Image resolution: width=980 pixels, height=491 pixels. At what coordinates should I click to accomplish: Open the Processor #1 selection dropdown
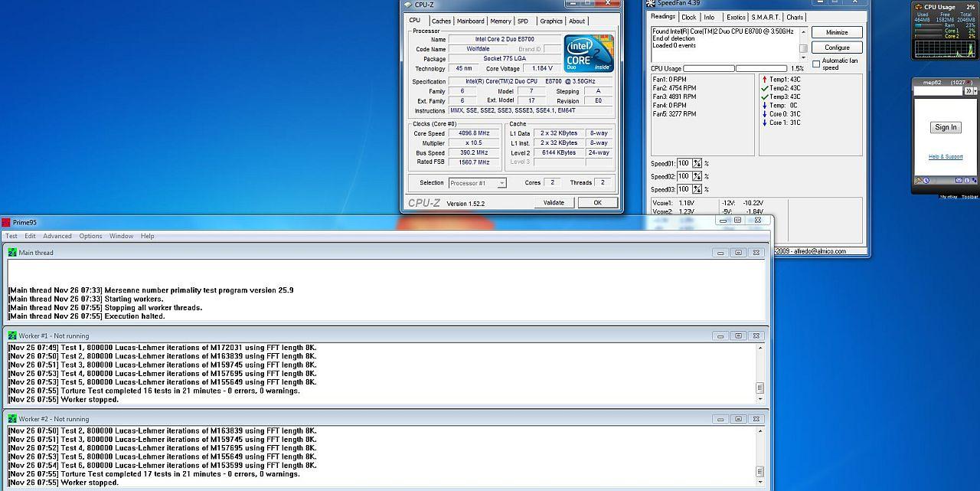click(478, 183)
